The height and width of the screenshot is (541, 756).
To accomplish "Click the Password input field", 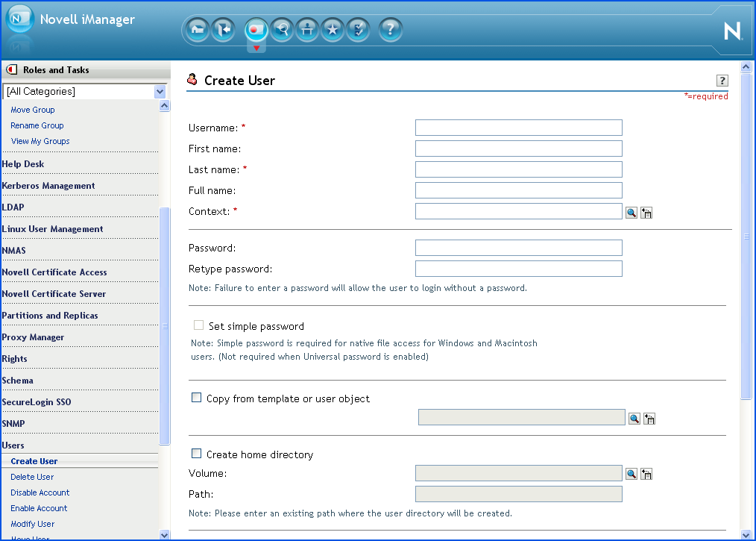I will [519, 248].
